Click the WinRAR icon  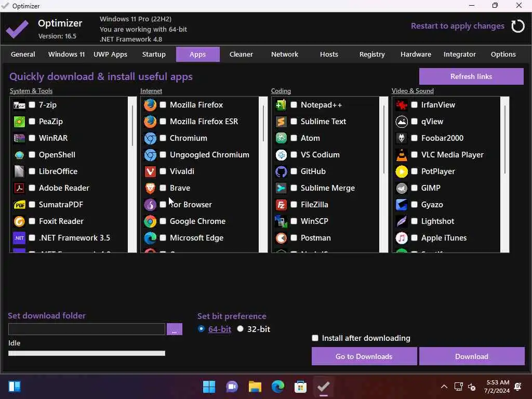pyautogui.click(x=19, y=138)
